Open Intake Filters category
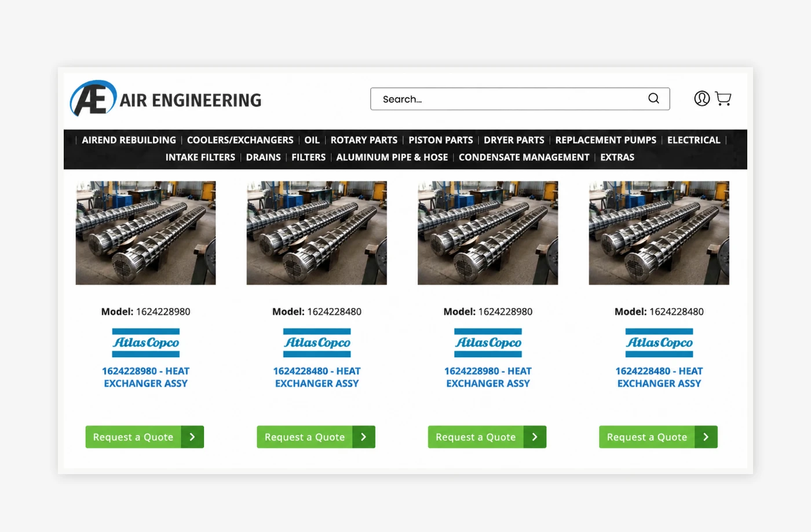Viewport: 811px width, 532px height. (200, 157)
